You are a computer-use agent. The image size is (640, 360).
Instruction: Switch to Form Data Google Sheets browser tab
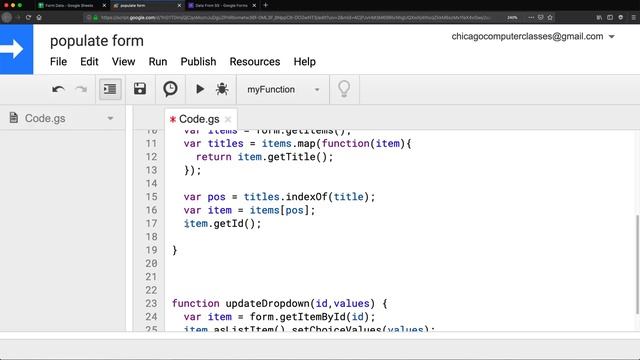click(x=69, y=5)
